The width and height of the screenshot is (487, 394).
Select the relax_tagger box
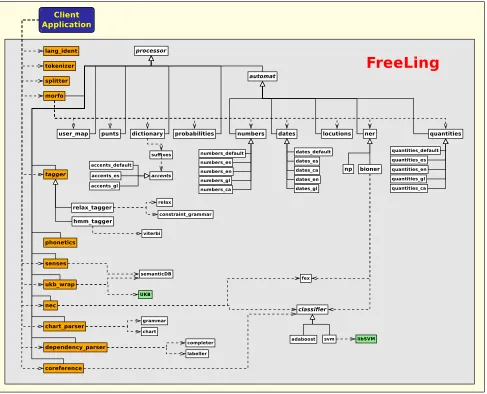[x=92, y=208]
